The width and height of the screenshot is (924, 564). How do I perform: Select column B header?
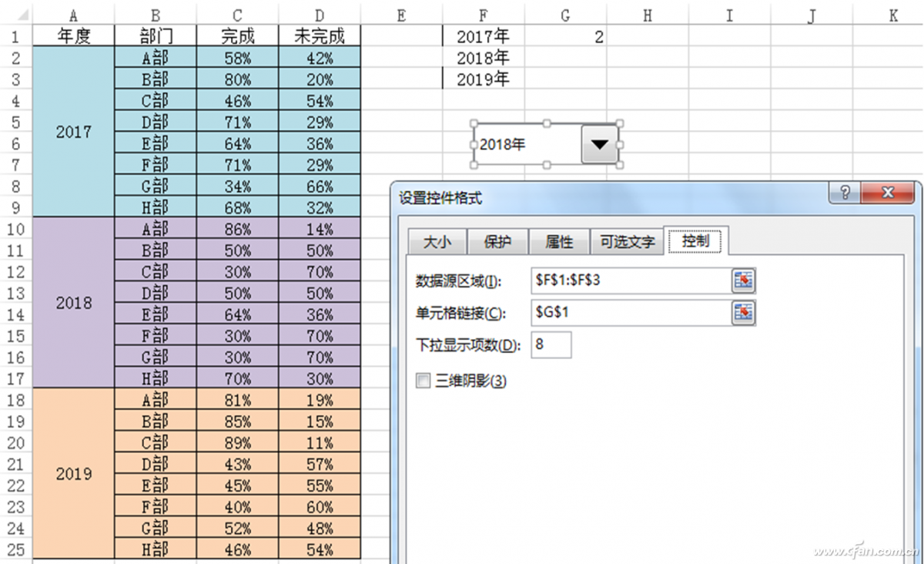(156, 15)
